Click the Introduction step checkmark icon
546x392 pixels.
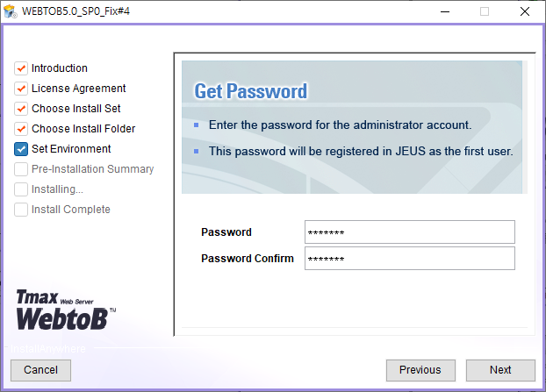pos(21,68)
